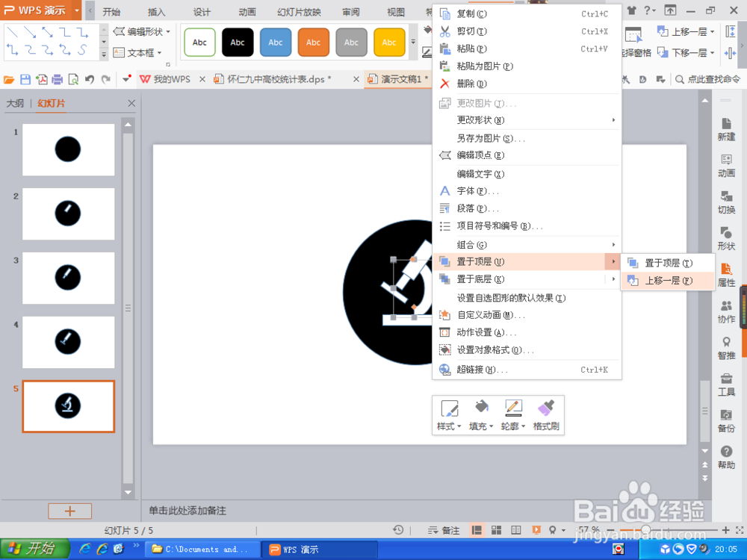Click the print icon in quick toolbar

point(58,80)
